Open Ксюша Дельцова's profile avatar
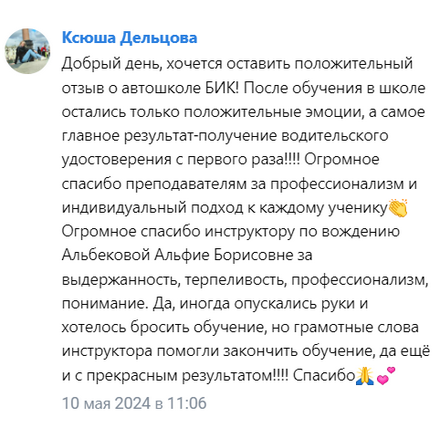 pyautogui.click(x=28, y=51)
